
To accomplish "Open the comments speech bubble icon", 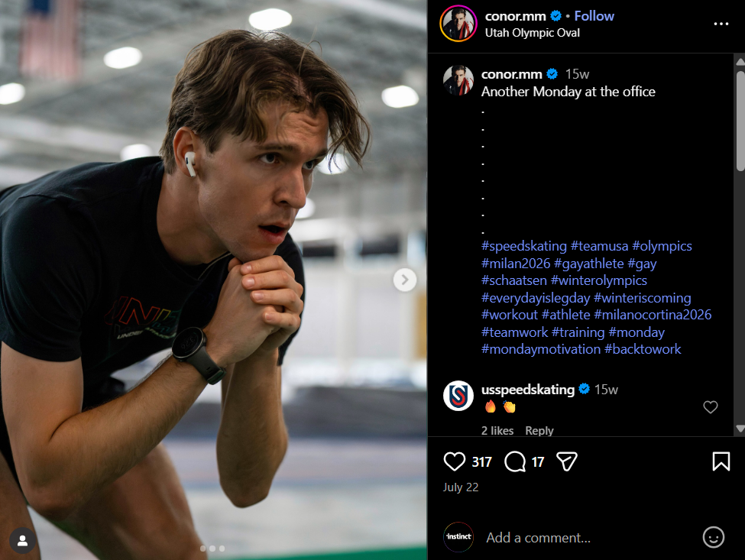I will [x=516, y=461].
